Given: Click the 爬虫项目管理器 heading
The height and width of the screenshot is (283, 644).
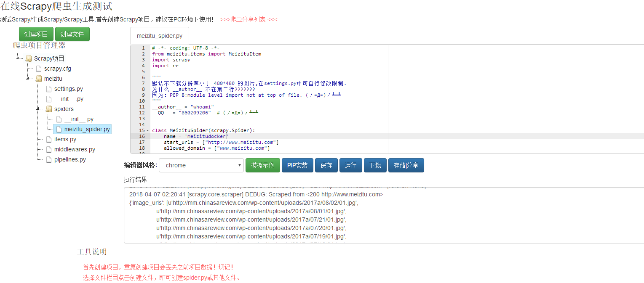Looking at the screenshot, I should (39, 45).
